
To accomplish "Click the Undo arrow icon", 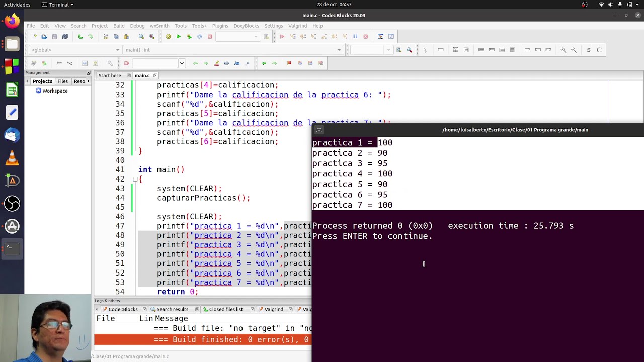I will [x=79, y=36].
